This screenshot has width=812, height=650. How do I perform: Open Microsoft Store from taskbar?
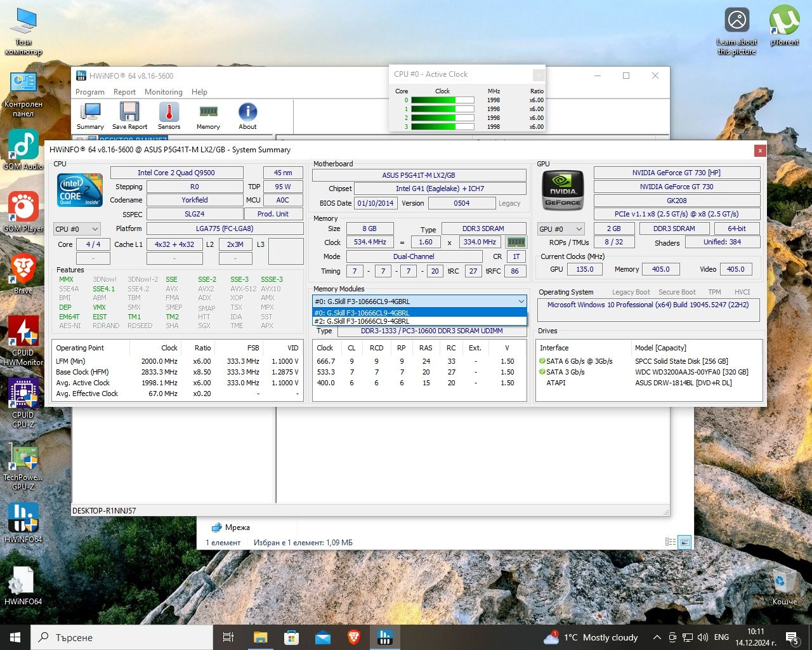[x=291, y=637]
